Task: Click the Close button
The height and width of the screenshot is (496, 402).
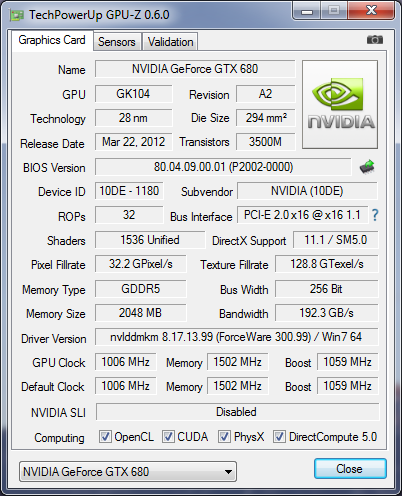Action: [350, 469]
